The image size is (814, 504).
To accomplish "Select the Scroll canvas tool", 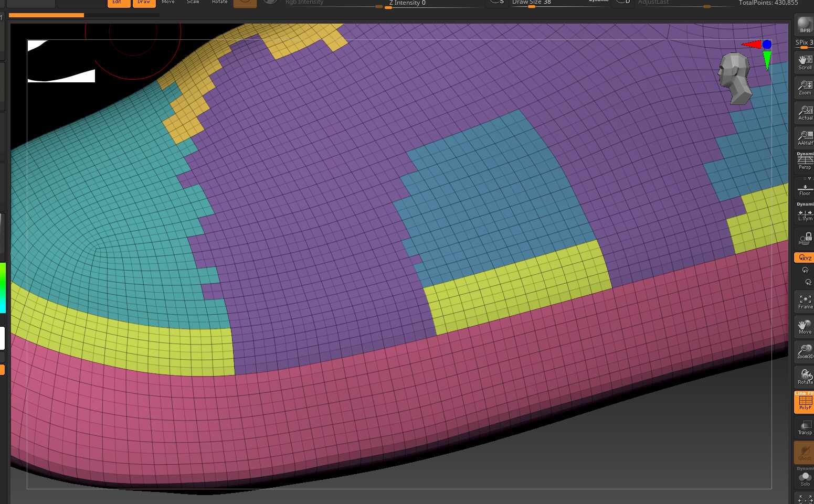I will (804, 62).
